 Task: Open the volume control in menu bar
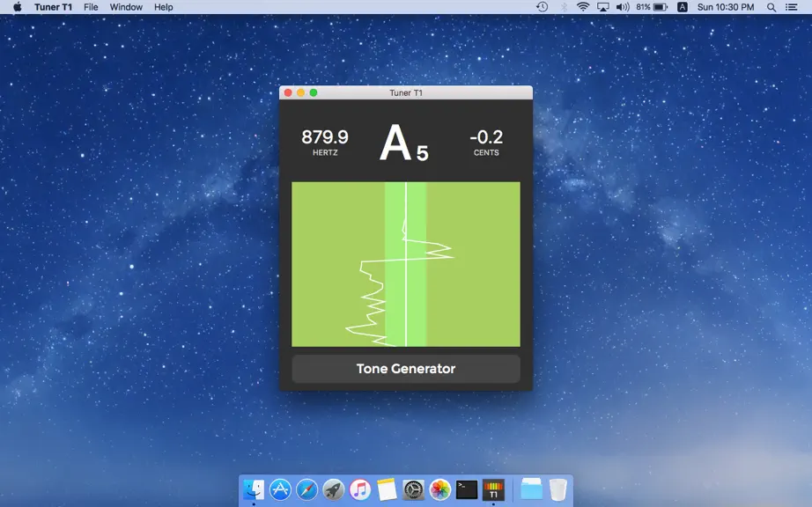(623, 7)
